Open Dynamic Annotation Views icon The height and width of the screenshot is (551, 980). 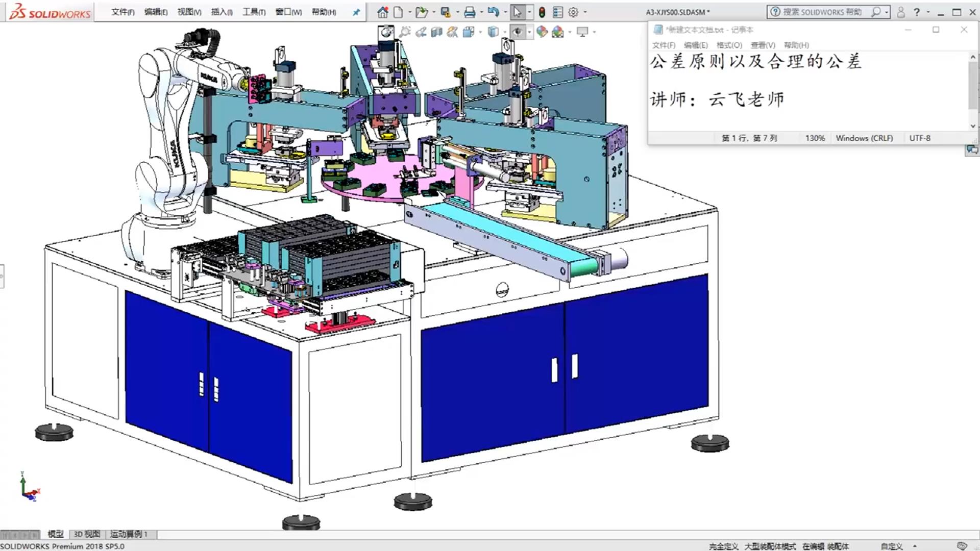tap(452, 32)
